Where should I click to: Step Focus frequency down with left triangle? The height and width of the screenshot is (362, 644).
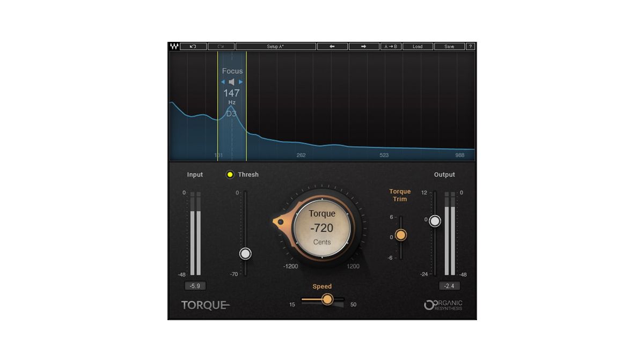(x=222, y=82)
